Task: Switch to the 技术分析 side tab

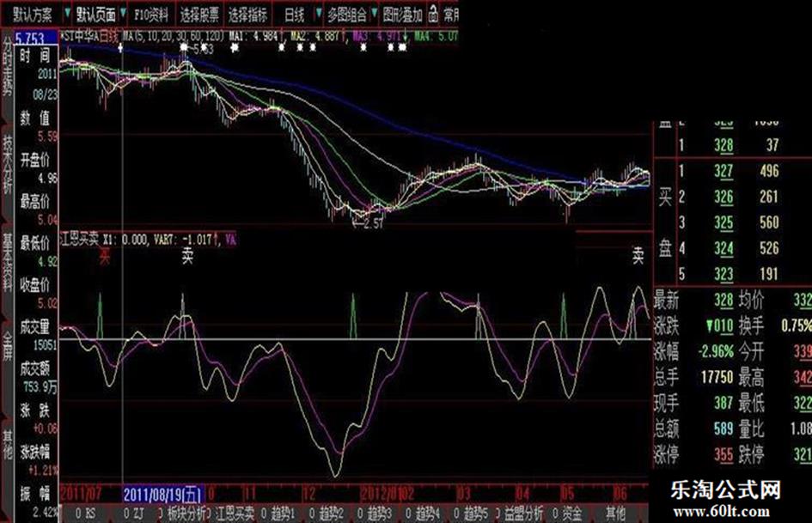Action: tap(7, 165)
